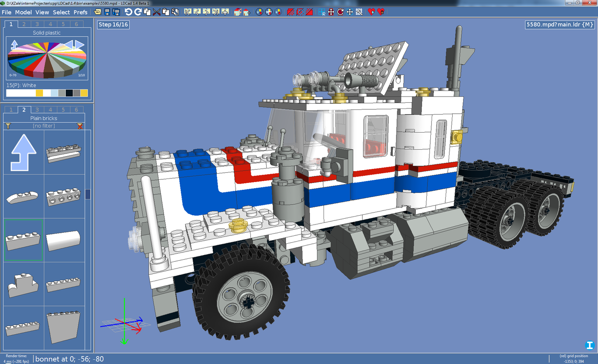Select the Undo icon in the toolbar

[129, 12]
